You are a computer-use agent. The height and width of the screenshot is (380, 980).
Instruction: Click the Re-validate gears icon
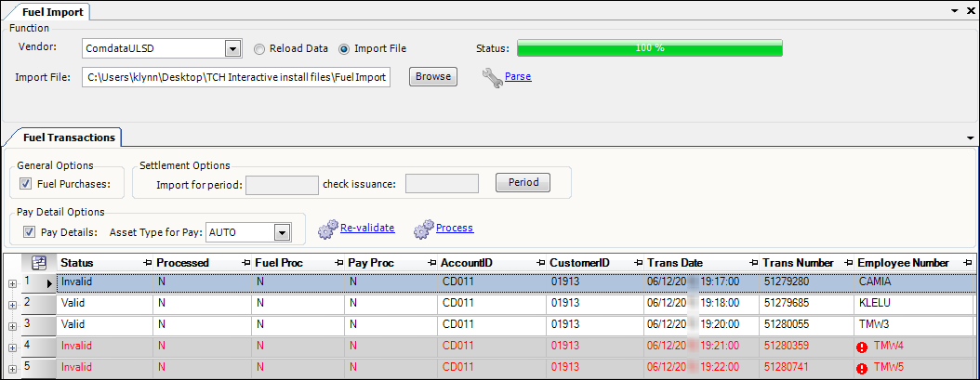coord(327,229)
